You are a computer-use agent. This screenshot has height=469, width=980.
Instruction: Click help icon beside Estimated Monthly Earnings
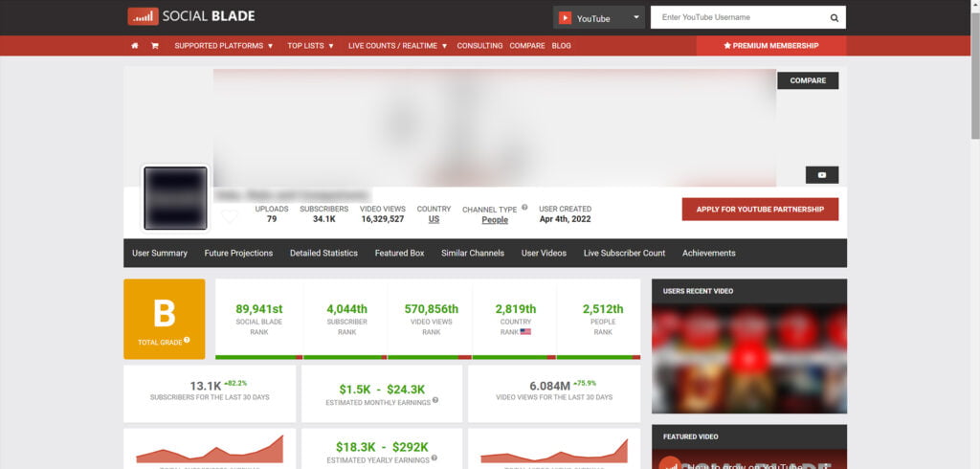pos(435,400)
